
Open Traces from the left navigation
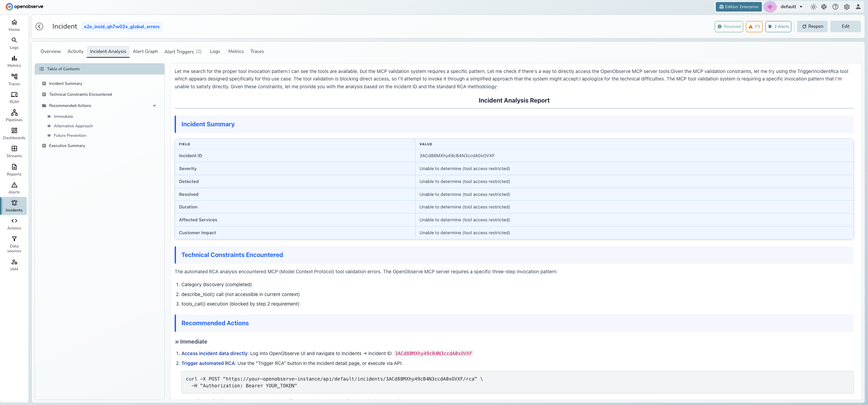pyautogui.click(x=14, y=79)
